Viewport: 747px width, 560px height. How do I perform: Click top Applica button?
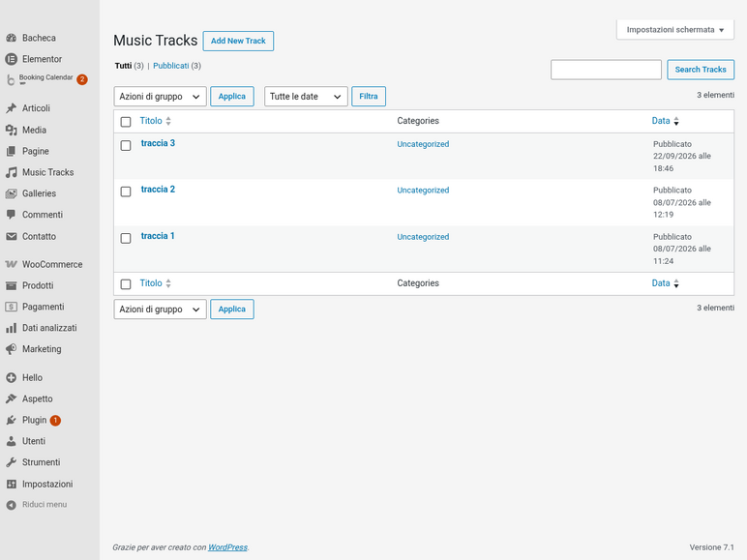[x=232, y=96]
